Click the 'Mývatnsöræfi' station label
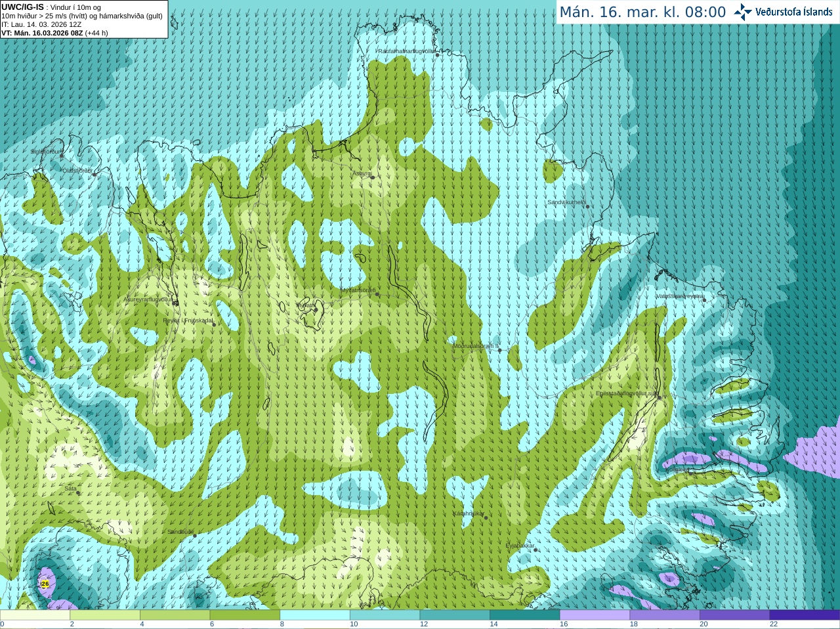The width and height of the screenshot is (840, 629). (358, 290)
